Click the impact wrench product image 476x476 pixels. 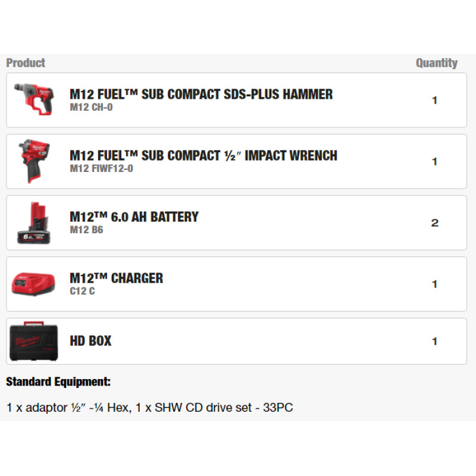(34, 161)
